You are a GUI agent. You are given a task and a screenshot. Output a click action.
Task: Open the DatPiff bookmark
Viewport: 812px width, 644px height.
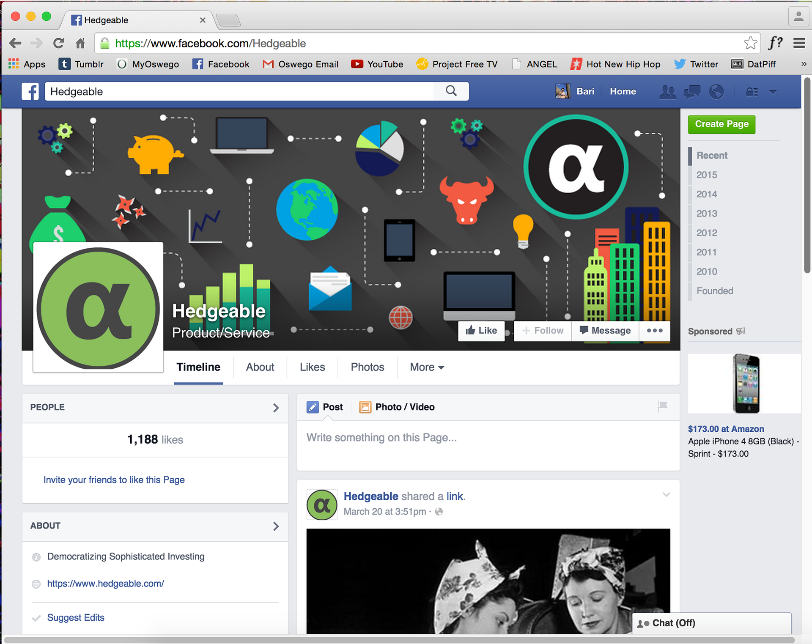(754, 64)
